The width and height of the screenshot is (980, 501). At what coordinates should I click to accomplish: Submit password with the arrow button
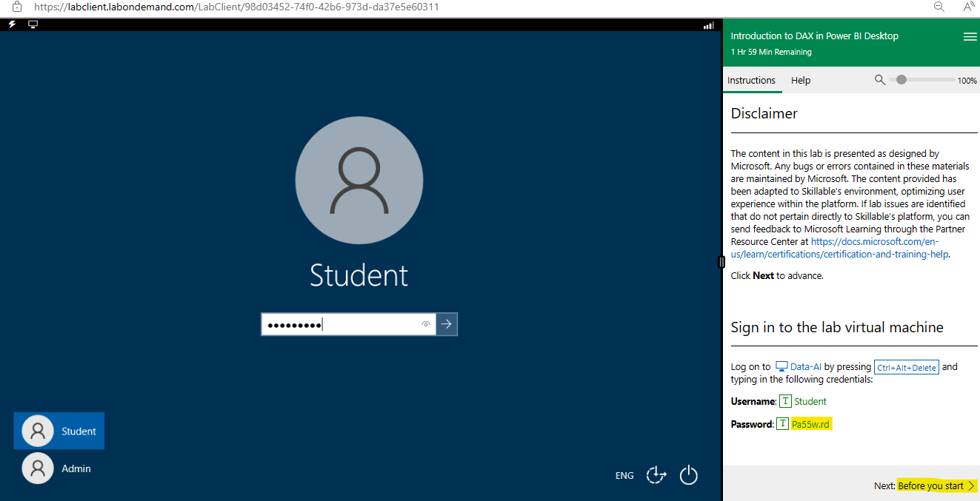(447, 324)
